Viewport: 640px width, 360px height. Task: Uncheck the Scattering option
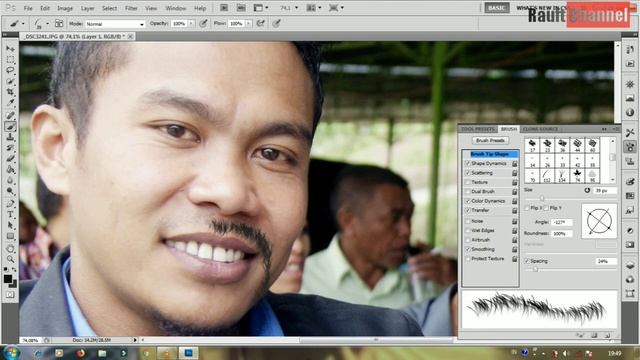click(468, 173)
